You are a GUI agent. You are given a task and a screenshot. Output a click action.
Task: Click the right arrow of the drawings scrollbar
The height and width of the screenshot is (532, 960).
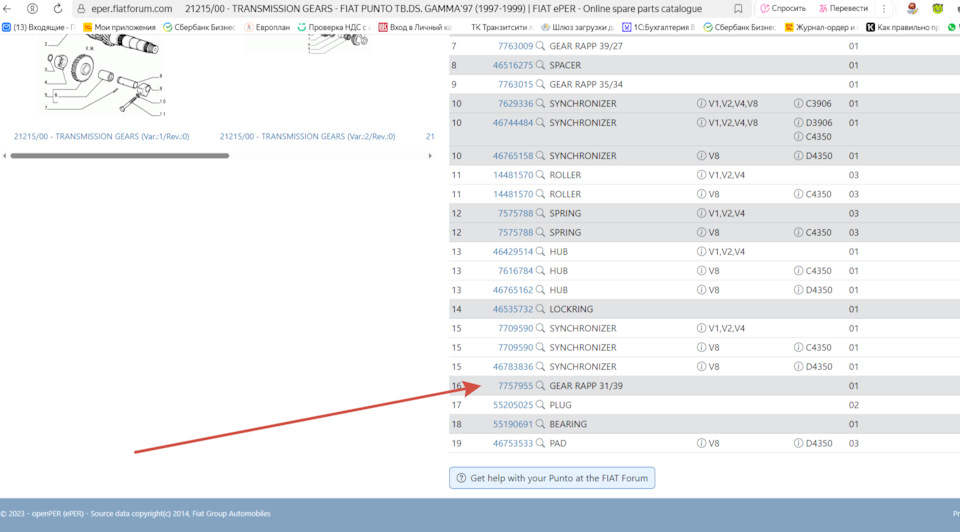430,156
